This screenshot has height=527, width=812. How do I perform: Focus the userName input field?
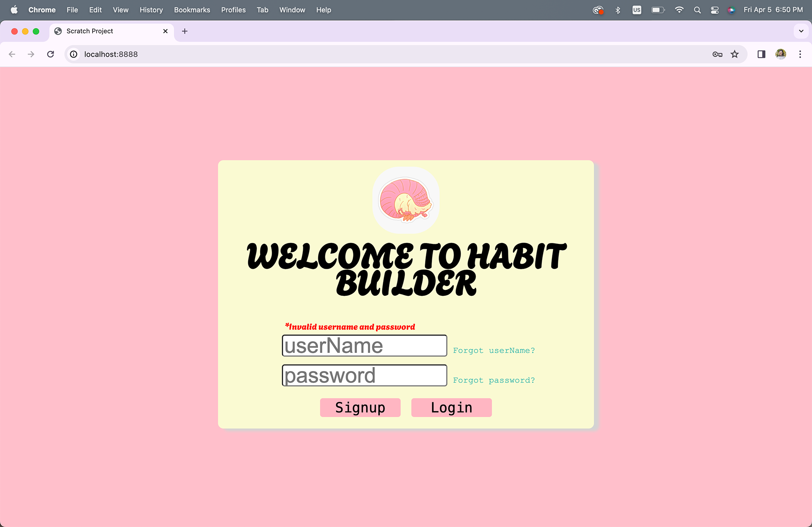click(x=364, y=346)
